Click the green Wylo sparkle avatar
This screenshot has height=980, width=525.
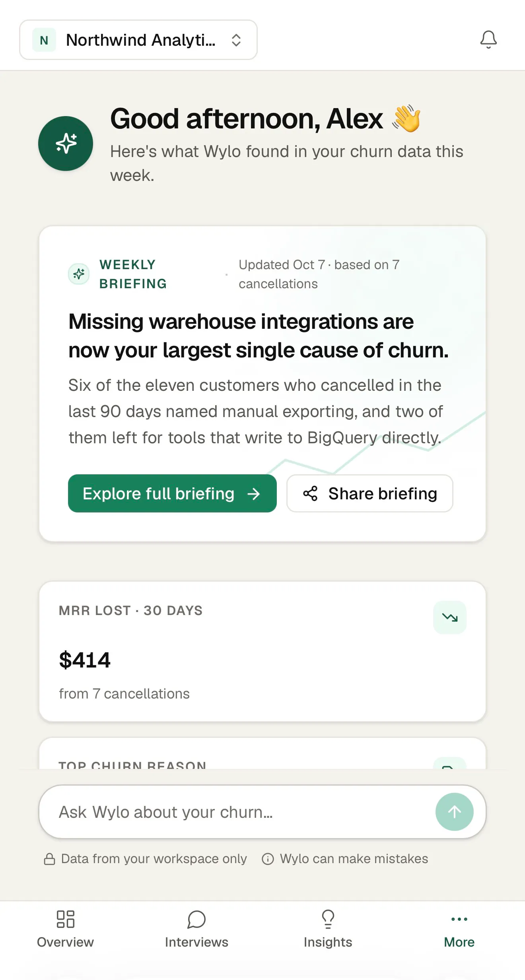(x=66, y=144)
